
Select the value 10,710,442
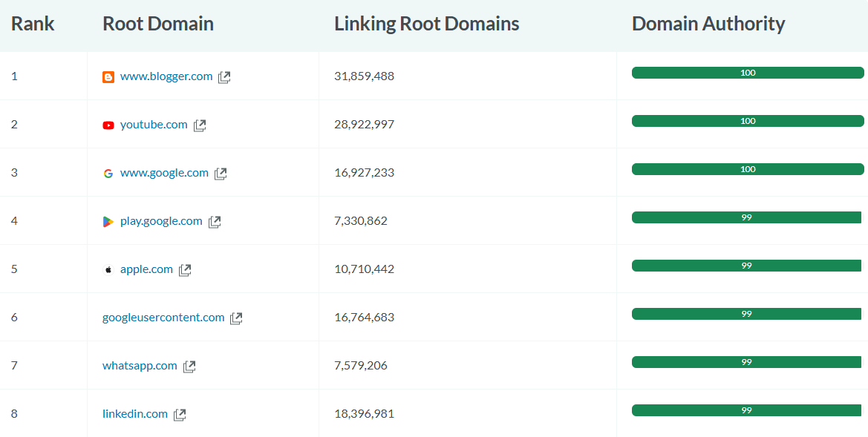tap(365, 269)
